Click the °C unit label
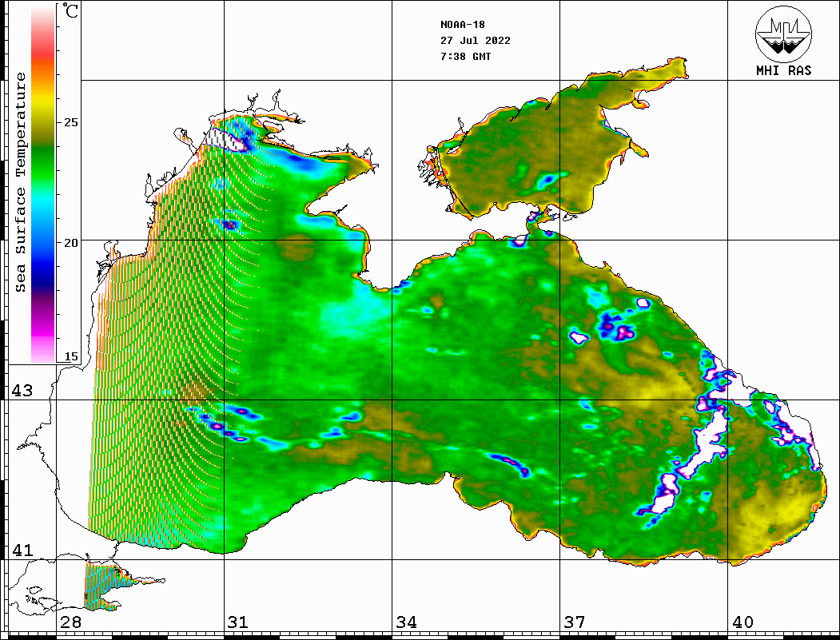The height and width of the screenshot is (640, 840). [70, 10]
